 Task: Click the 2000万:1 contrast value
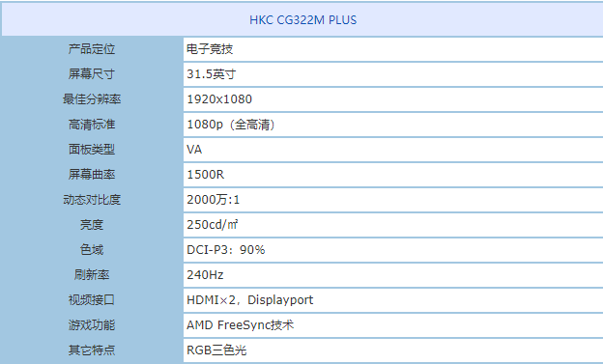213,200
